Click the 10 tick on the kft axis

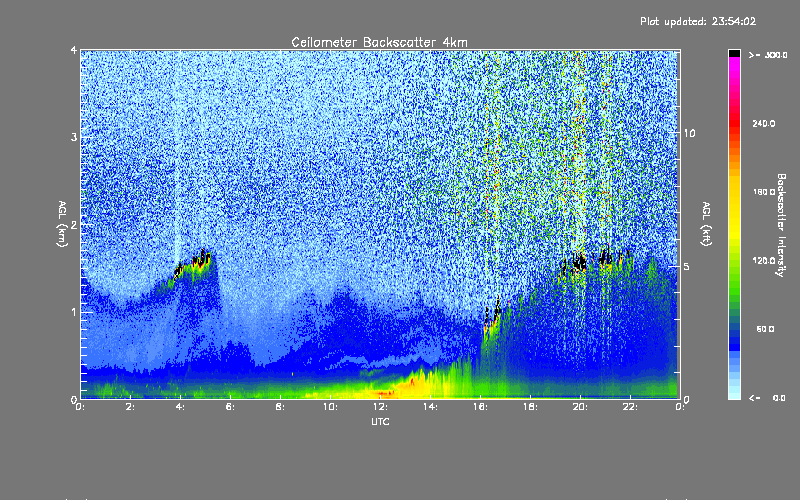pos(689,133)
